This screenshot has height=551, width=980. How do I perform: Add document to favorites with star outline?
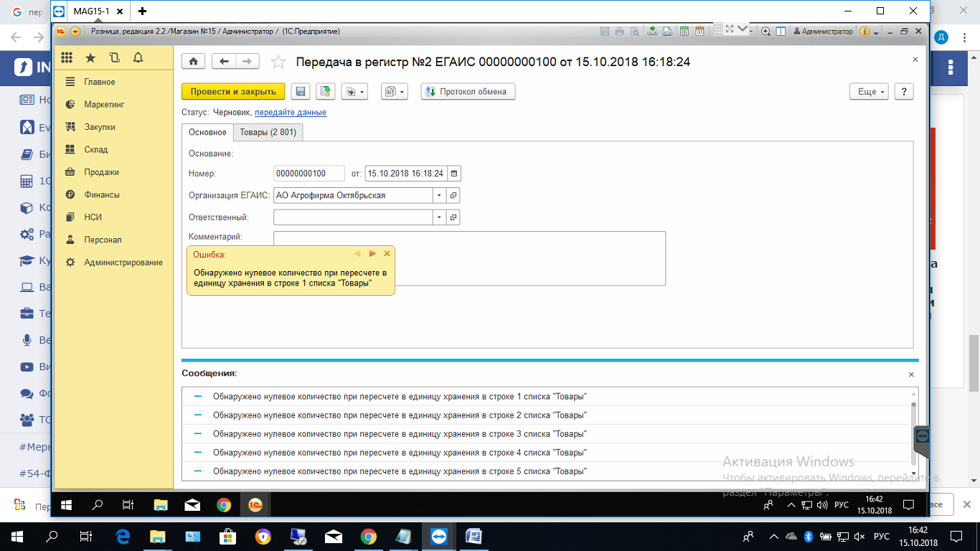(x=278, y=62)
